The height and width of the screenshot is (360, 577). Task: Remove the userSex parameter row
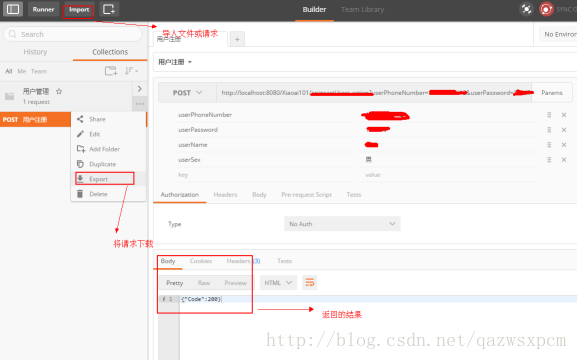pyautogui.click(x=564, y=160)
